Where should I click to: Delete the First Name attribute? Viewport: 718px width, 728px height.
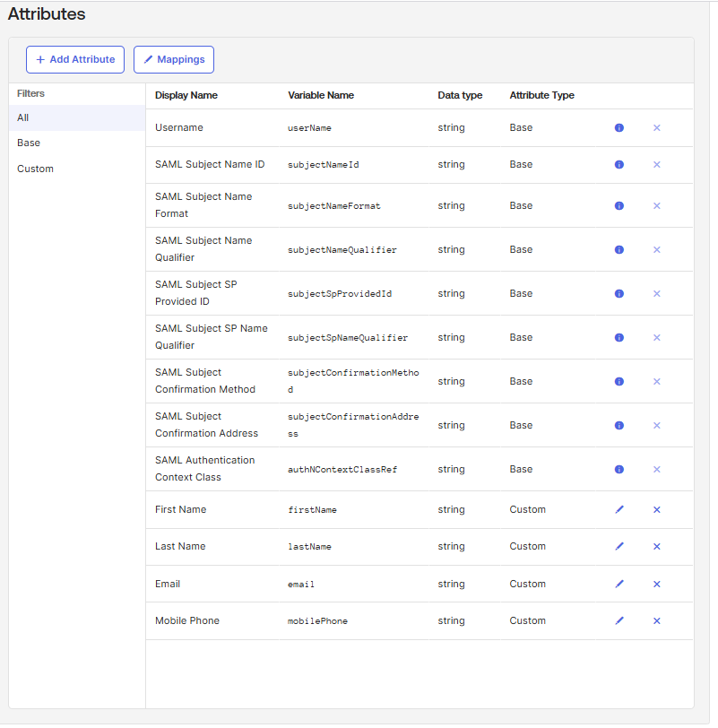(x=657, y=509)
